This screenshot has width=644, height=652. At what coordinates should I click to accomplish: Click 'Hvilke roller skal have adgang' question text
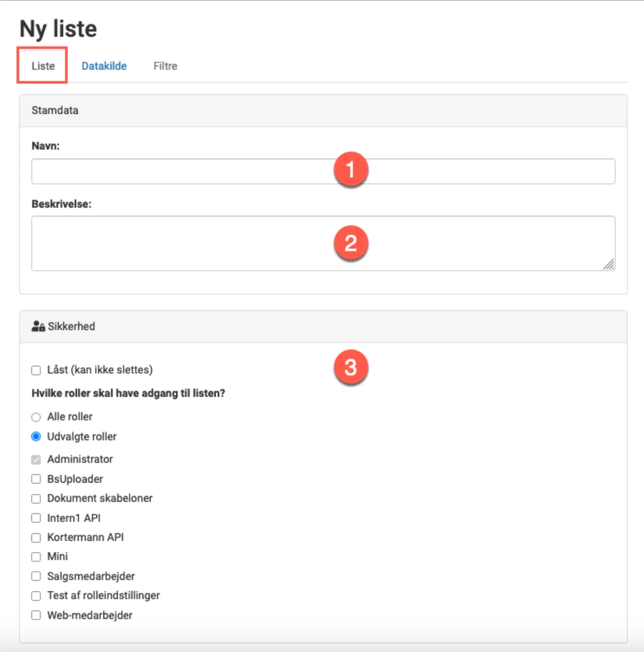(x=128, y=393)
